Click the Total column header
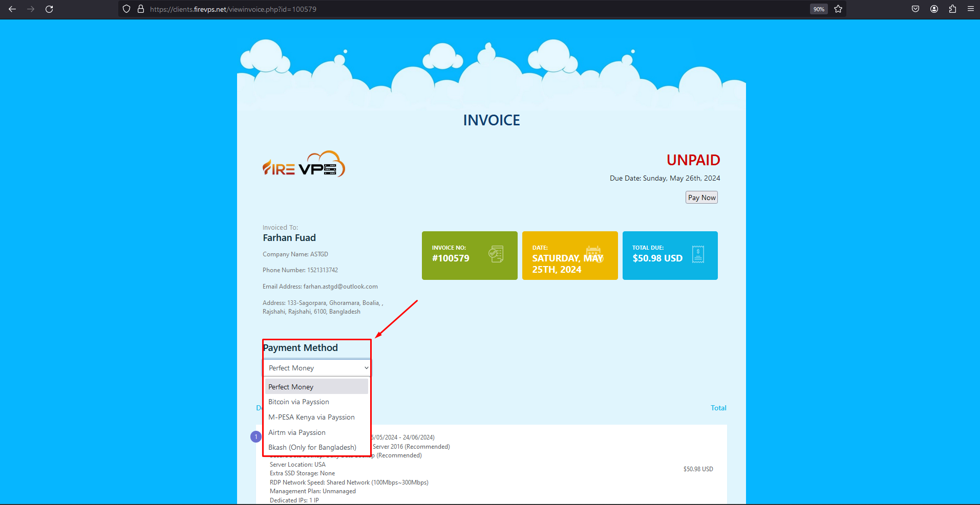This screenshot has height=505, width=980. point(718,408)
